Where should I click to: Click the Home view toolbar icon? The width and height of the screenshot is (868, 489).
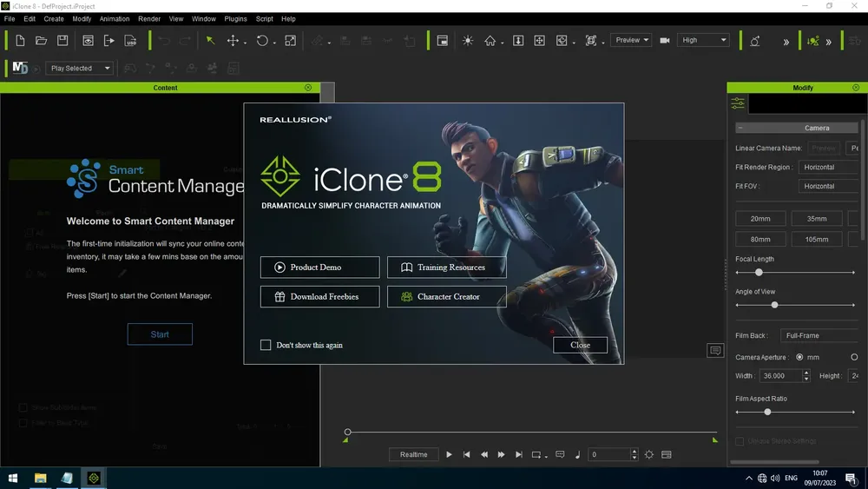click(x=490, y=41)
